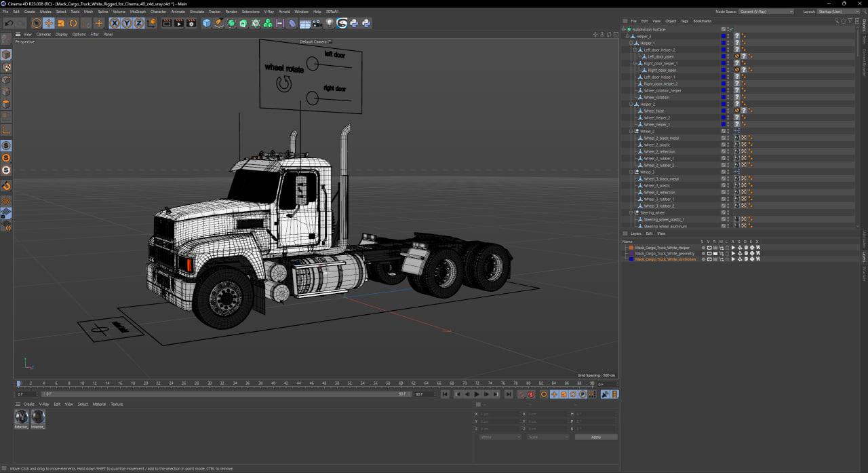
Task: Collapse the Wheel_3 tree node
Action: click(x=631, y=172)
